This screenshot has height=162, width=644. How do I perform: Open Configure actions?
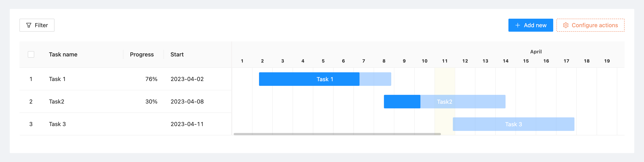point(590,25)
